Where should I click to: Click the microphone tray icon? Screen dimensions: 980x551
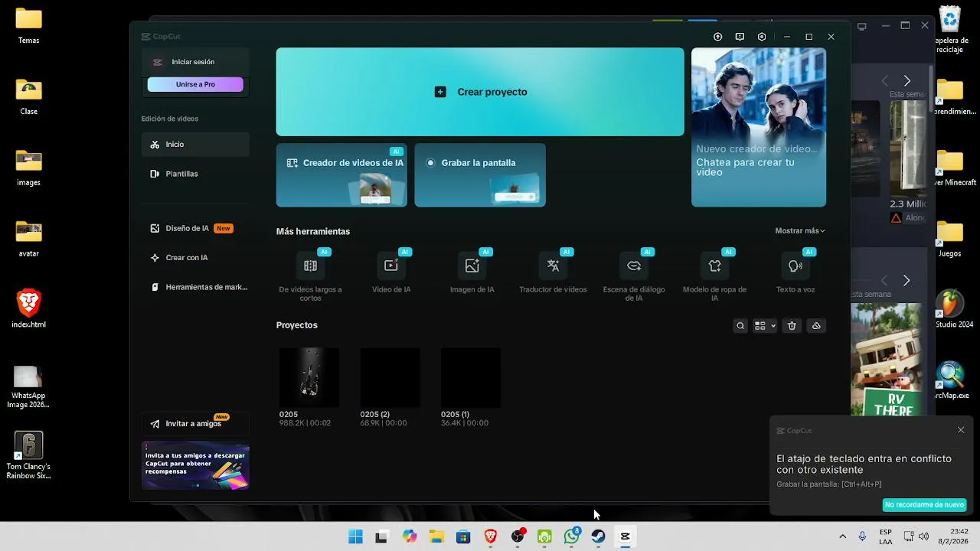tap(862, 536)
